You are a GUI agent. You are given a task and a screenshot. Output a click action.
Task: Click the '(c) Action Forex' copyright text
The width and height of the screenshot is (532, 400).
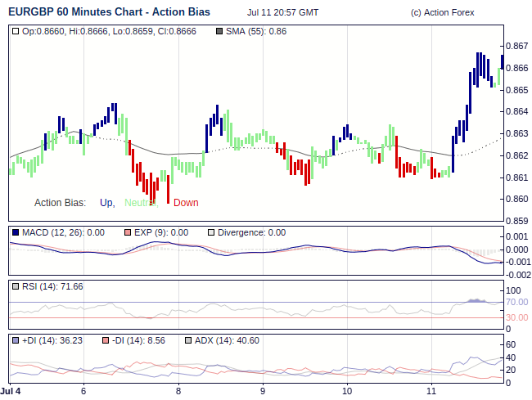pos(442,13)
